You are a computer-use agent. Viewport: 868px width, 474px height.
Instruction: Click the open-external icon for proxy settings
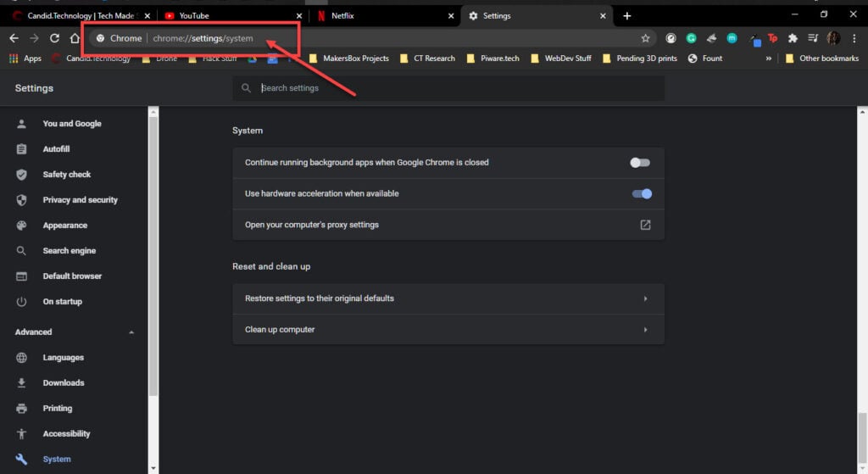click(645, 225)
